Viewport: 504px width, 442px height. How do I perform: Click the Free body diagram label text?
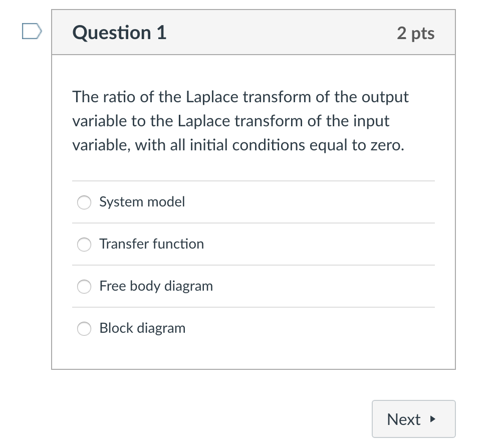click(156, 287)
